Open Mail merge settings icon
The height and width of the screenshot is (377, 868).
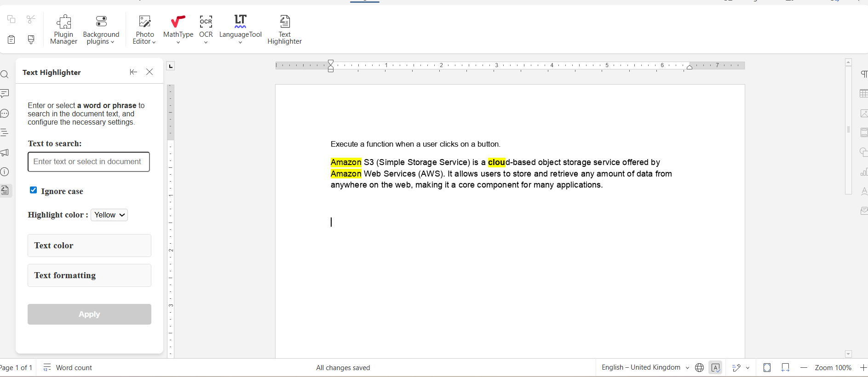click(864, 211)
